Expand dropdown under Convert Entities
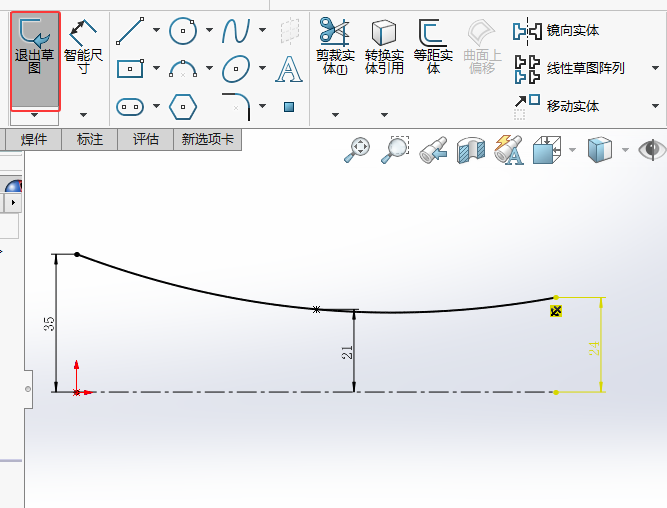The width and height of the screenshot is (667, 508). (x=384, y=115)
